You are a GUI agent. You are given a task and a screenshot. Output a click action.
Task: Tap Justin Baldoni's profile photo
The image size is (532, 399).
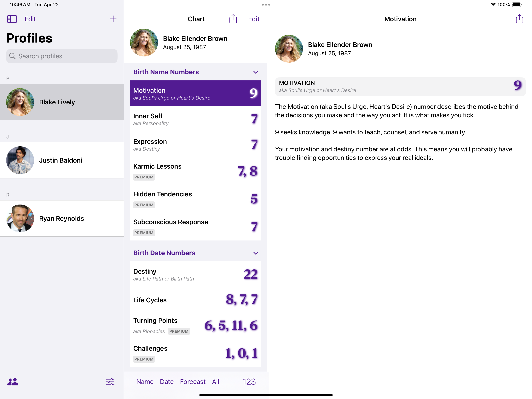click(x=20, y=160)
